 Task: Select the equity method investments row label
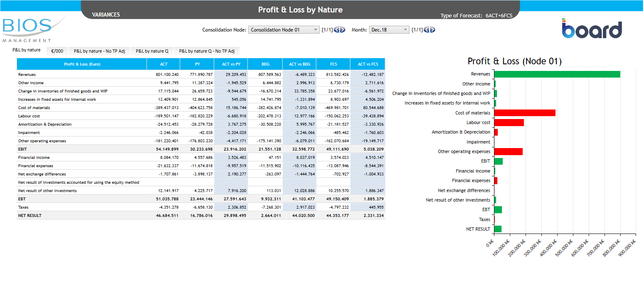click(79, 183)
